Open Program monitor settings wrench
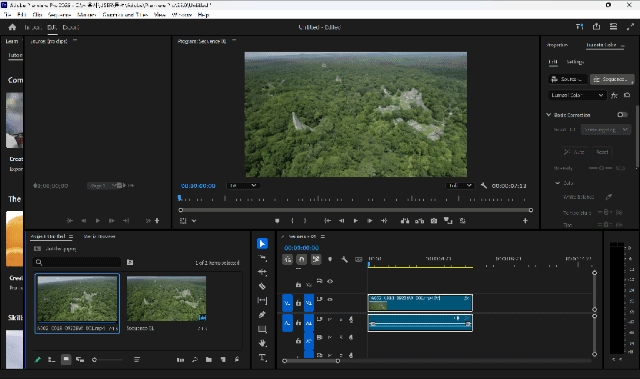The width and height of the screenshot is (640, 379). [484, 186]
